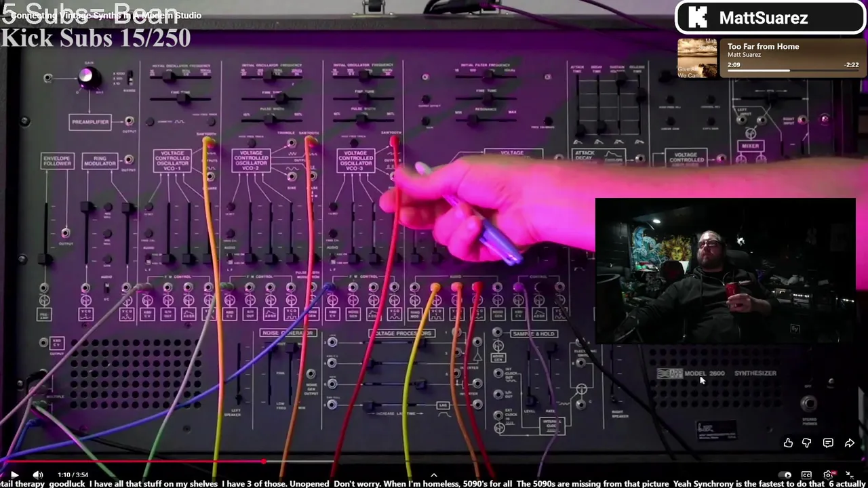This screenshot has width=868, height=488.
Task: Click the like thumbs-up icon
Action: (788, 443)
